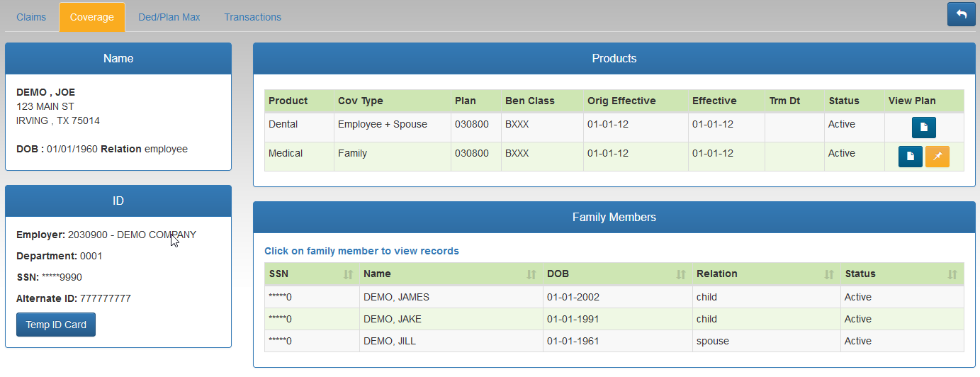This screenshot has width=980, height=377.
Task: Click the ID panel header
Action: pyautogui.click(x=118, y=201)
